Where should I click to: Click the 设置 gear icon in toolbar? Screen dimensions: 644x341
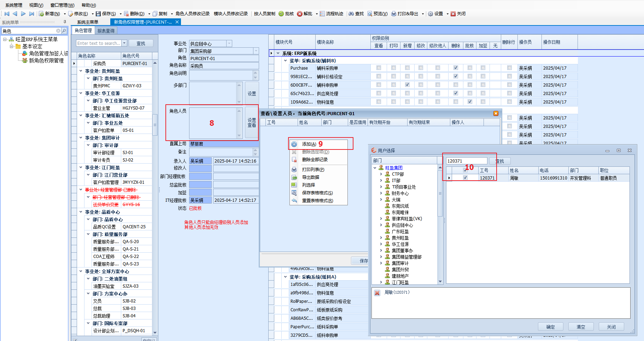coord(431,14)
